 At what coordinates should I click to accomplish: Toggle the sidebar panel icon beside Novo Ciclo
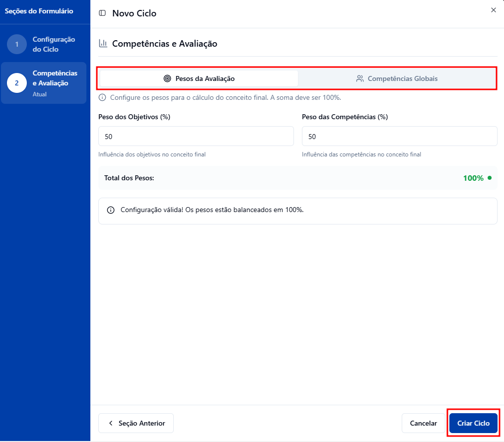(x=102, y=13)
